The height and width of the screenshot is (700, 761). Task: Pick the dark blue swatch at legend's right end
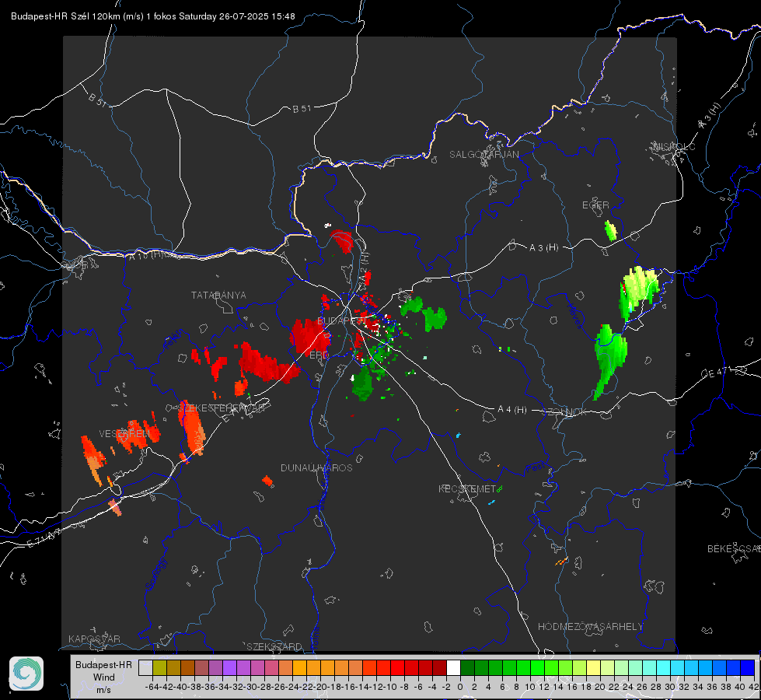748,667
